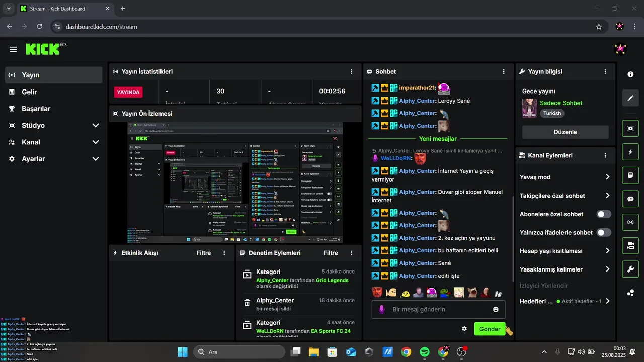Screen dimensions: 644x362
Task: Open Spotify from the taskbar
Action: pos(424,352)
